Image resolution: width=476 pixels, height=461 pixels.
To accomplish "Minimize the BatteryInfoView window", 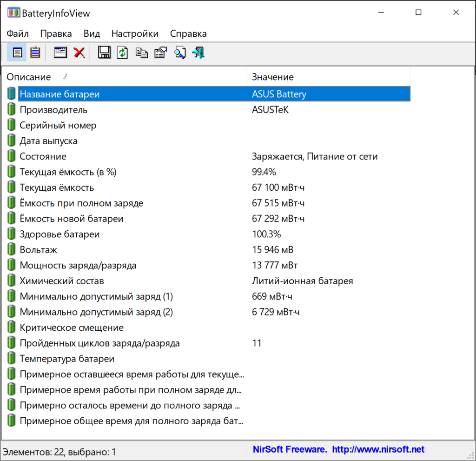I will (x=381, y=13).
